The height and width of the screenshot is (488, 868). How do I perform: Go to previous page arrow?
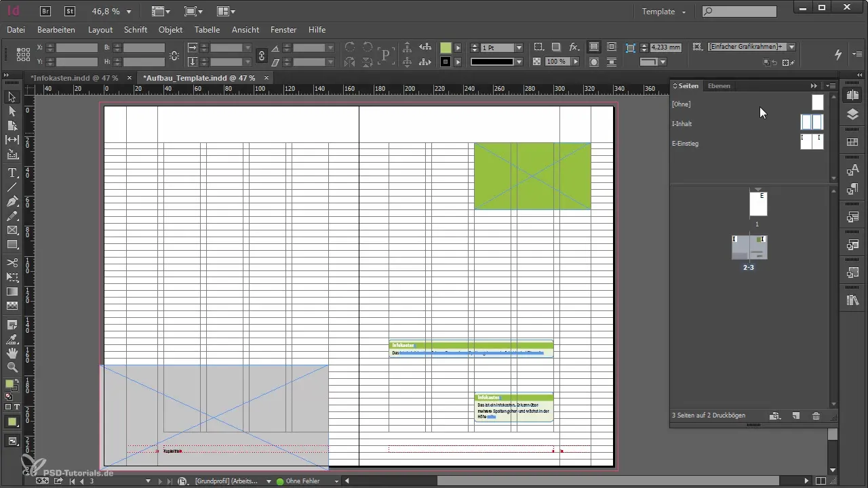pyautogui.click(x=82, y=481)
